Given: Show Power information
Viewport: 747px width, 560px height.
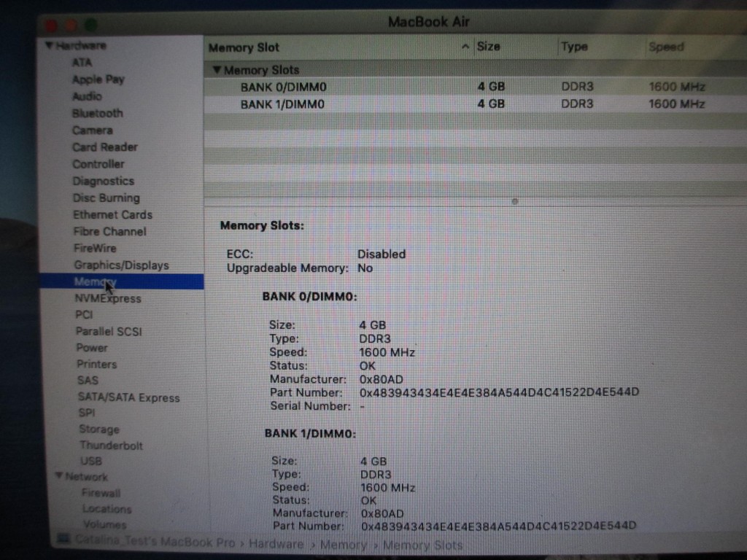Looking at the screenshot, I should coord(92,348).
